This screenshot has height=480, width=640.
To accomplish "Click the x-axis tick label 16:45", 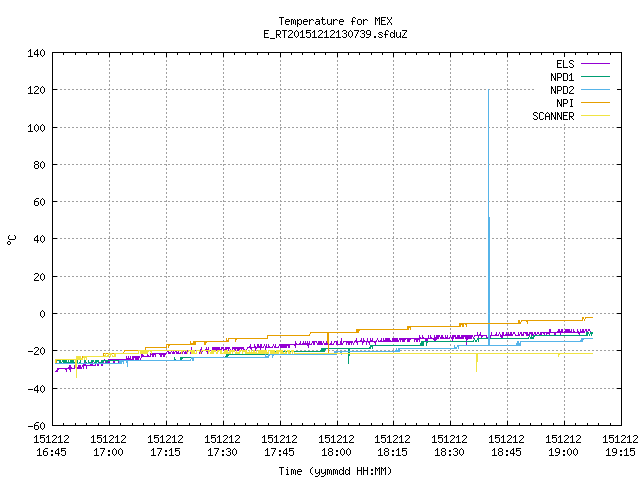I will click(x=51, y=452).
